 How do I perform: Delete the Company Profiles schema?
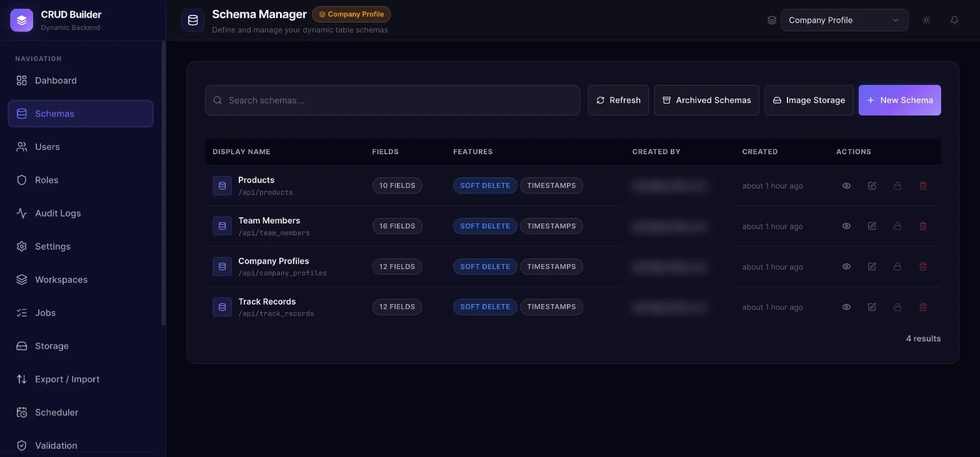[923, 267]
